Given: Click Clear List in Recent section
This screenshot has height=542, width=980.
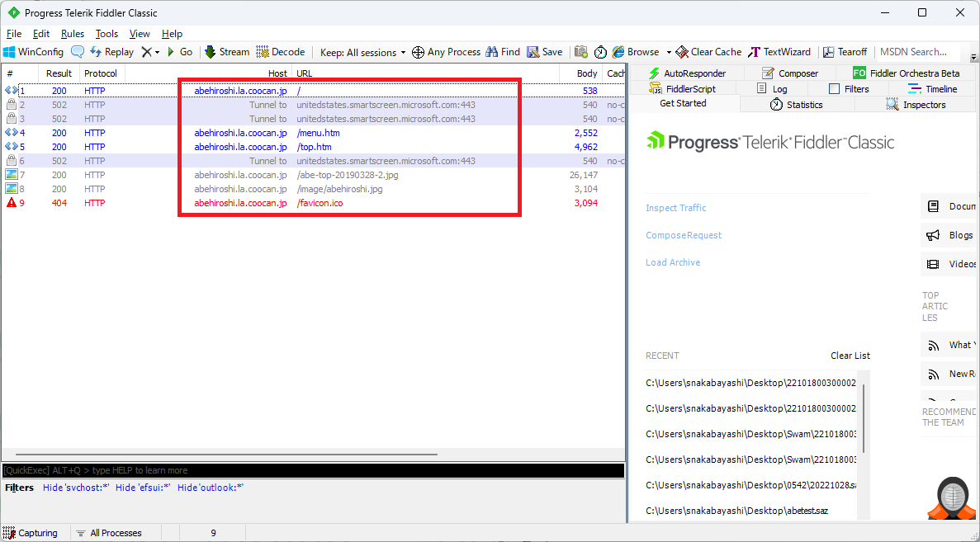Looking at the screenshot, I should (x=850, y=356).
